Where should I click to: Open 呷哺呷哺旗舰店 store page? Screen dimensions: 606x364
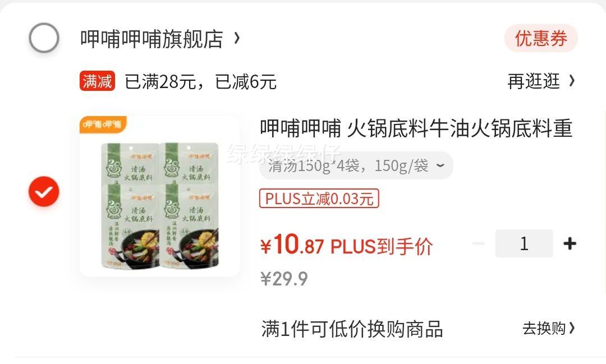[x=151, y=38]
